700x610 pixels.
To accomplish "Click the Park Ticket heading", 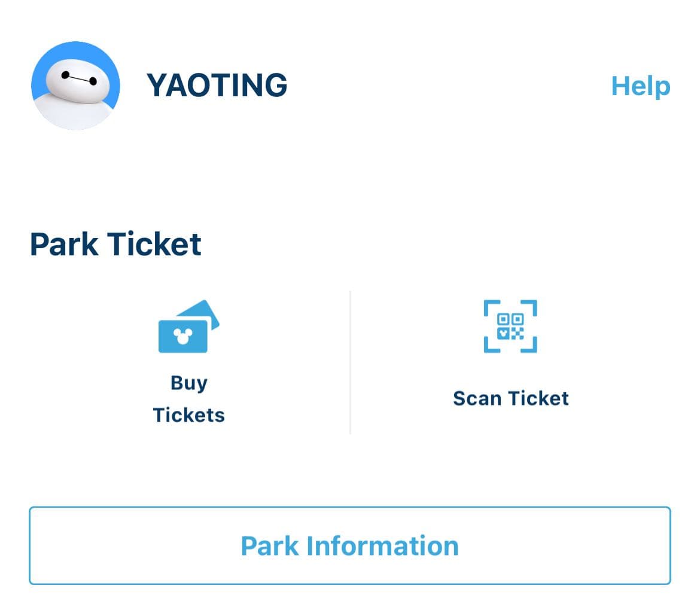I will [115, 244].
